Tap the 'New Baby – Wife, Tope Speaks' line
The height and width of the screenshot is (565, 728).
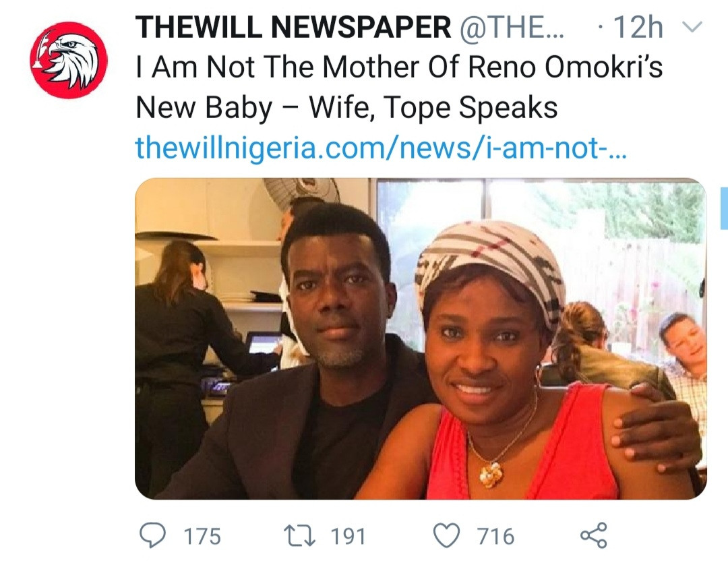(346, 107)
